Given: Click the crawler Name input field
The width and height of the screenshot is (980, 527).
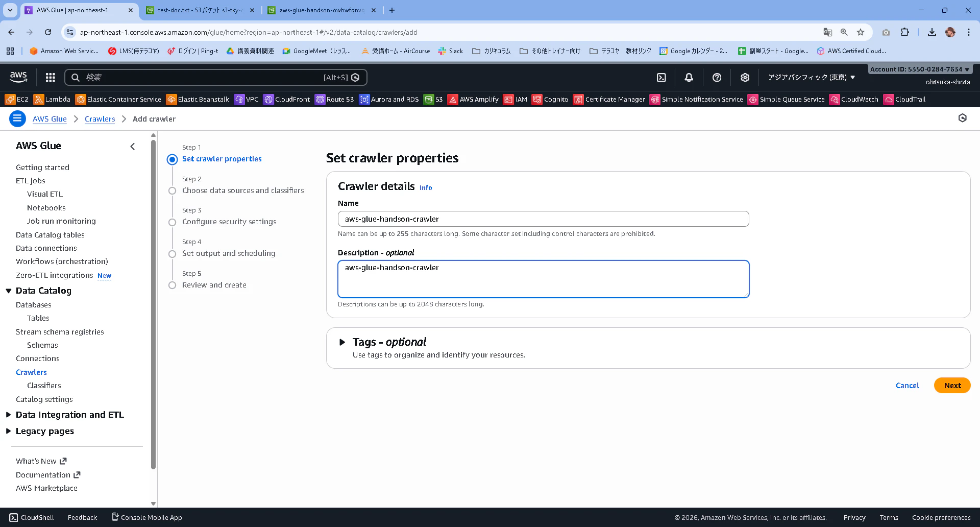Looking at the screenshot, I should point(543,219).
